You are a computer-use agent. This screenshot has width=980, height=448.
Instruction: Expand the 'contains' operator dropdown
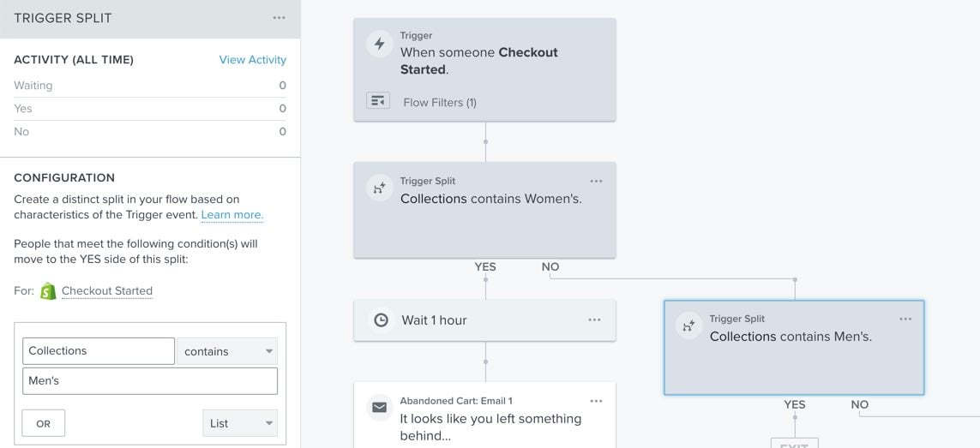tap(227, 351)
